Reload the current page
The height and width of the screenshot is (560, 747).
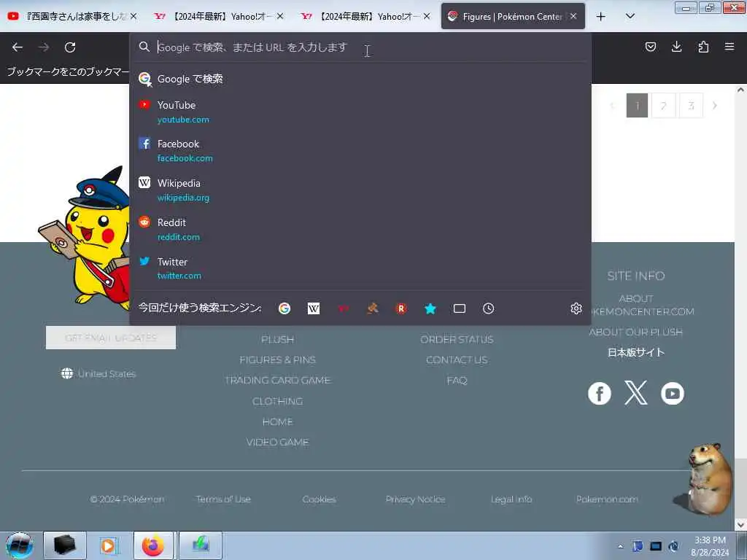70,47
